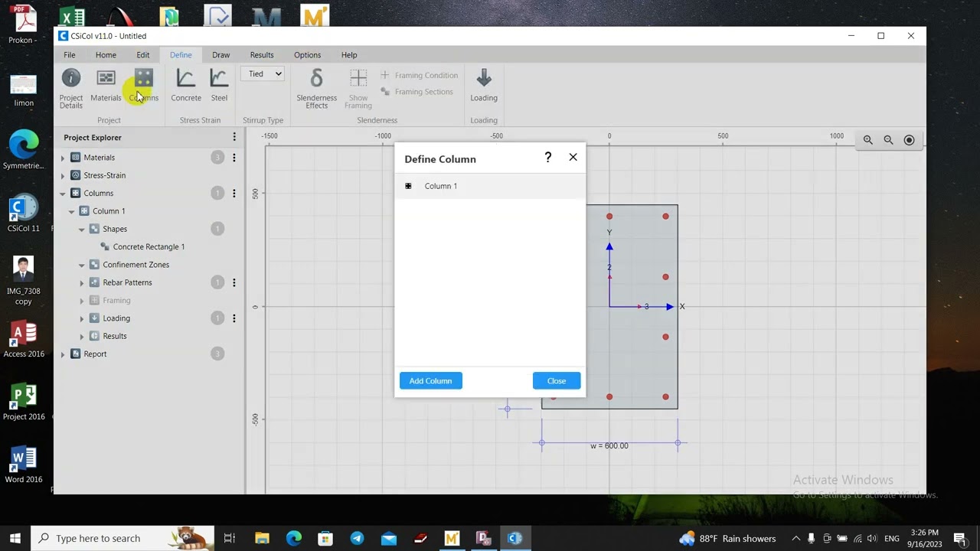Open the File menu
Image resolution: width=980 pixels, height=551 pixels.
[x=70, y=55]
